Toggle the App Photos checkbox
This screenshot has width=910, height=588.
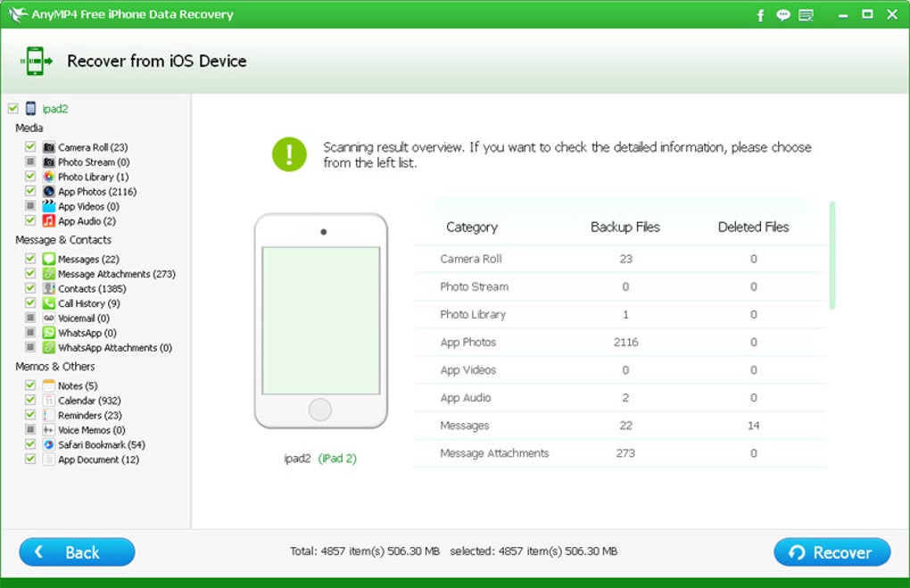[30, 190]
